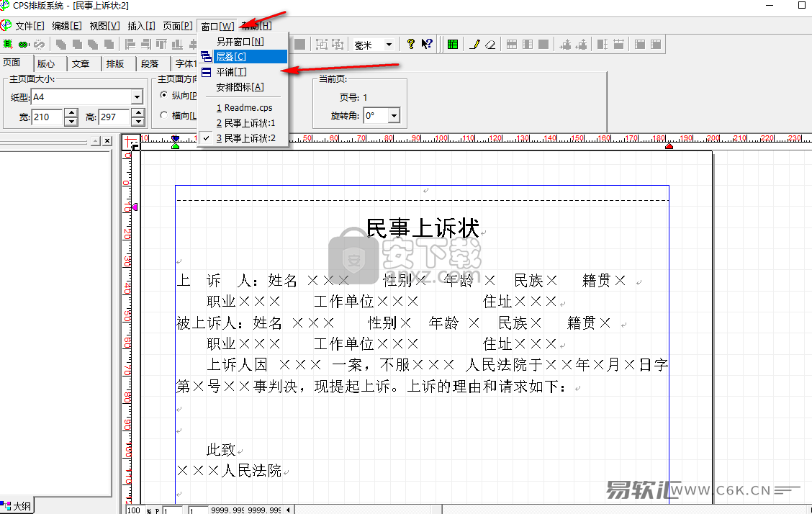Image resolution: width=812 pixels, height=514 pixels.
Task: Click the green chain link icon
Action: (x=23, y=44)
